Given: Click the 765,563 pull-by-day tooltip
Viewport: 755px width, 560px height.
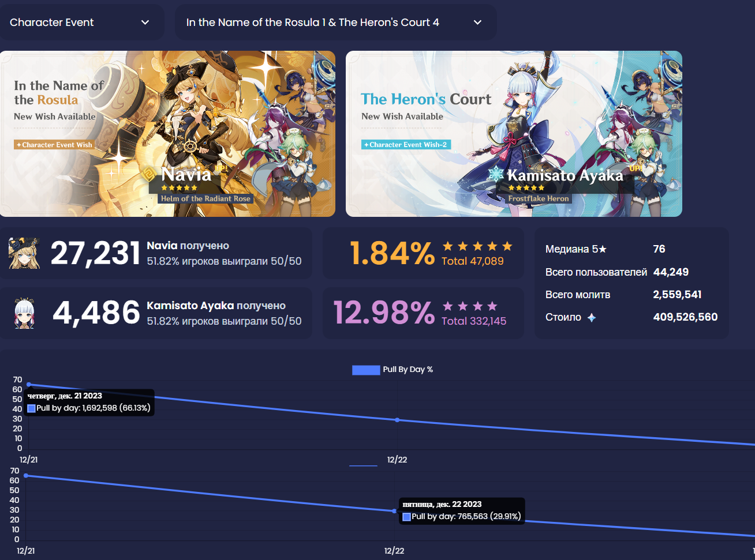Looking at the screenshot, I should (x=462, y=511).
